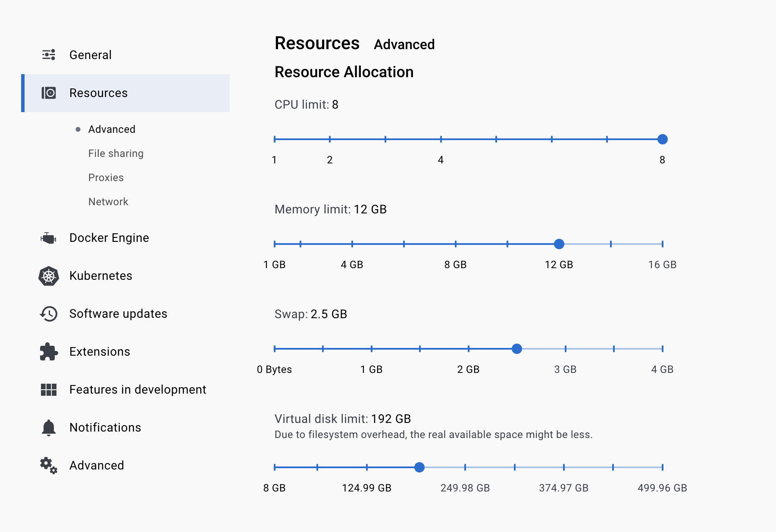The height and width of the screenshot is (532, 776).
Task: Click the Notifications bell icon
Action: coord(49,428)
